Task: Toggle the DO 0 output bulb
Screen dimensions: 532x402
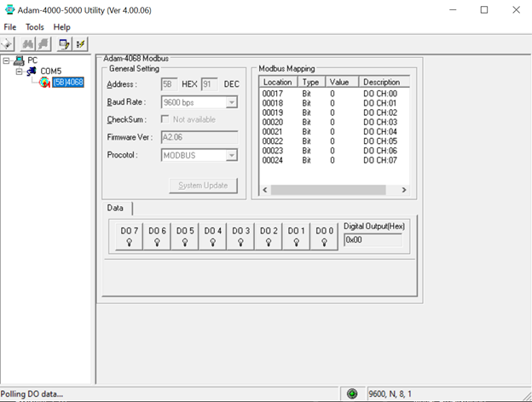Action: (324, 236)
